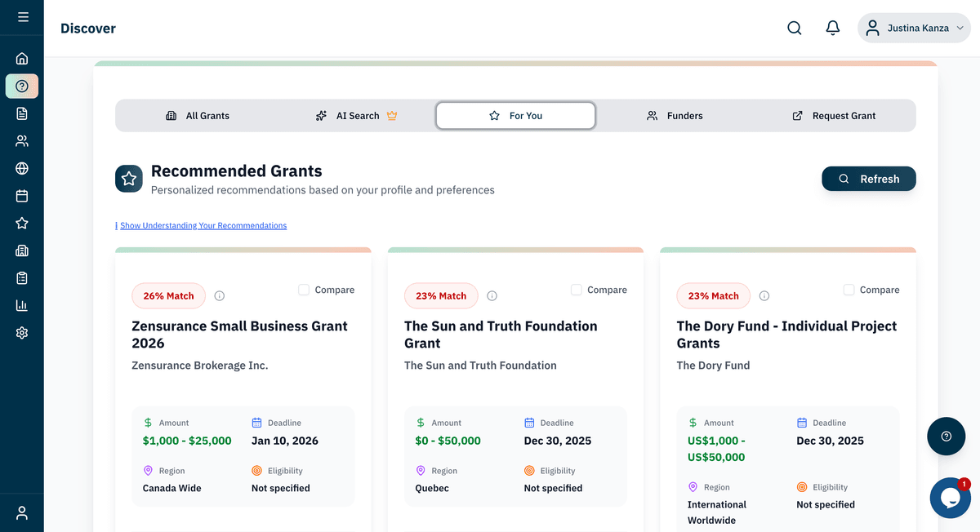The width and height of the screenshot is (980, 532).
Task: Expand Show Understanding Your Recommendations
Action: click(203, 225)
